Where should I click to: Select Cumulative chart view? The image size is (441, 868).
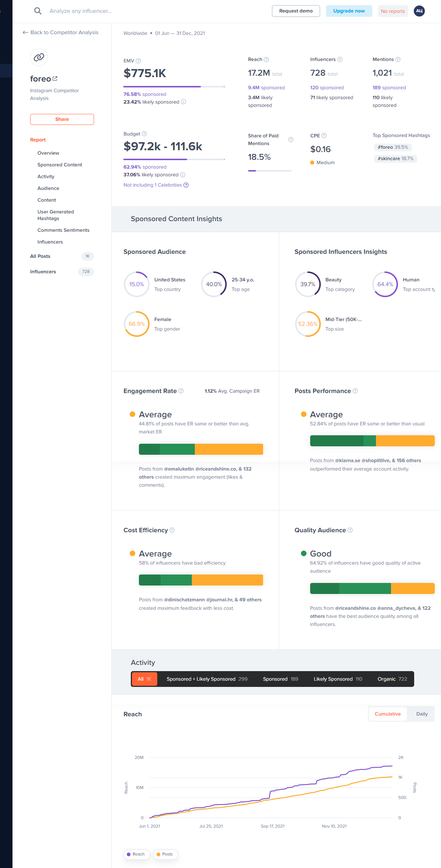387,714
